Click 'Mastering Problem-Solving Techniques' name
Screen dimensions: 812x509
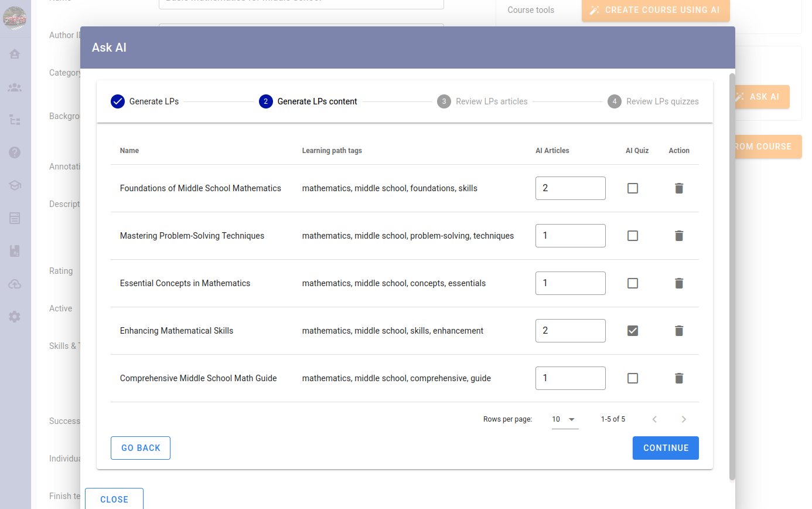192,236
